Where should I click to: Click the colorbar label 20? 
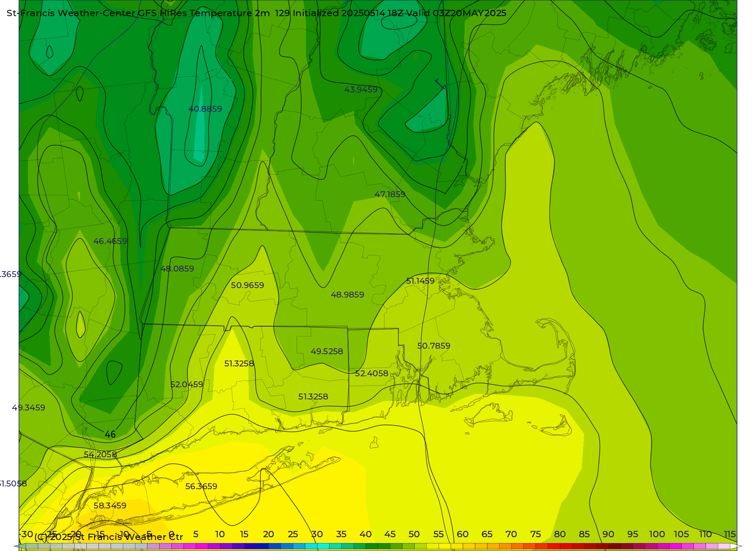[269, 534]
